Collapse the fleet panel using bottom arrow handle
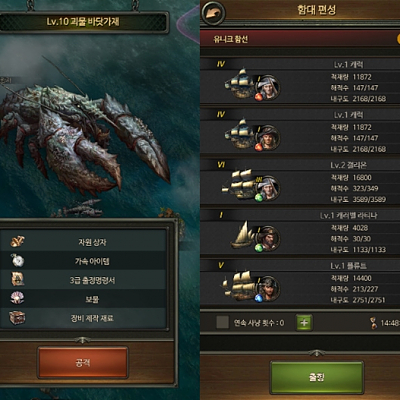 [x=316, y=352]
